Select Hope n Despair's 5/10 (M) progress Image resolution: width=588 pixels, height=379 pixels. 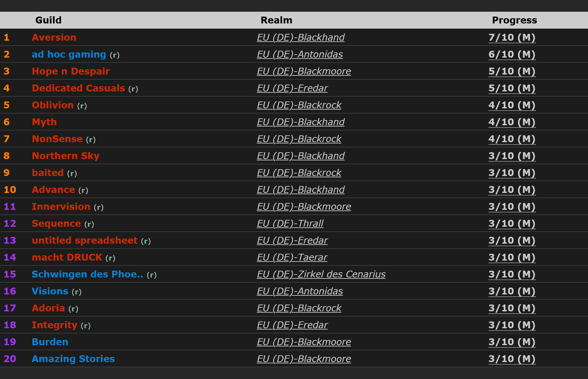pos(512,71)
